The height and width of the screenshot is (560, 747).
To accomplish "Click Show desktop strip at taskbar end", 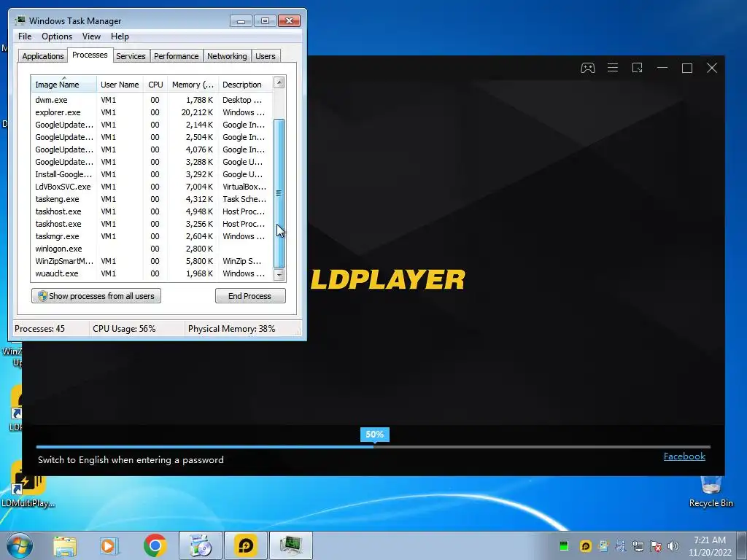I will click(x=742, y=545).
